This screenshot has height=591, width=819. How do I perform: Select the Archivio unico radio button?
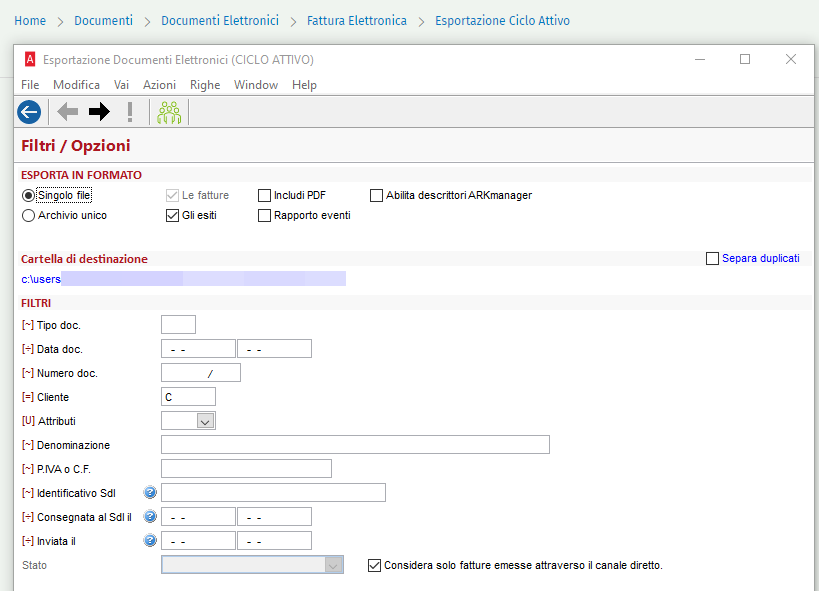tap(28, 215)
